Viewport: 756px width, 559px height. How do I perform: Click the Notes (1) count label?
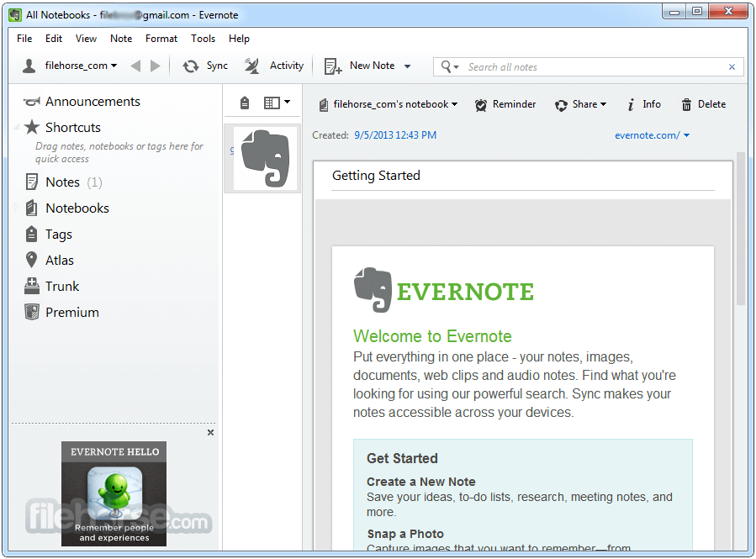pos(94,182)
